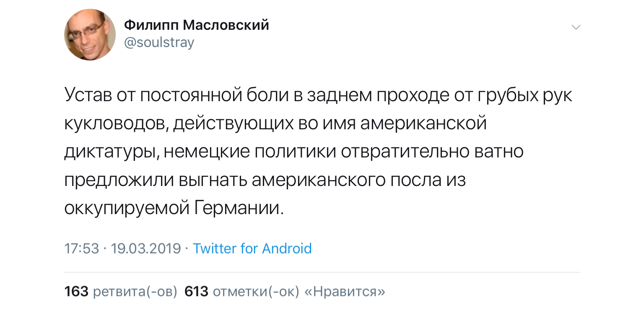Show the 613 likes count
Viewport: 644px width, 309px height.
(x=196, y=291)
